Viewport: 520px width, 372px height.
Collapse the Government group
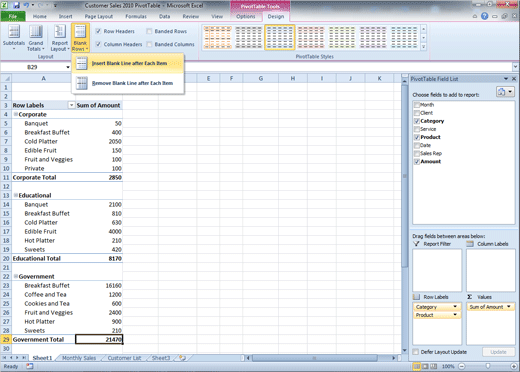point(15,276)
